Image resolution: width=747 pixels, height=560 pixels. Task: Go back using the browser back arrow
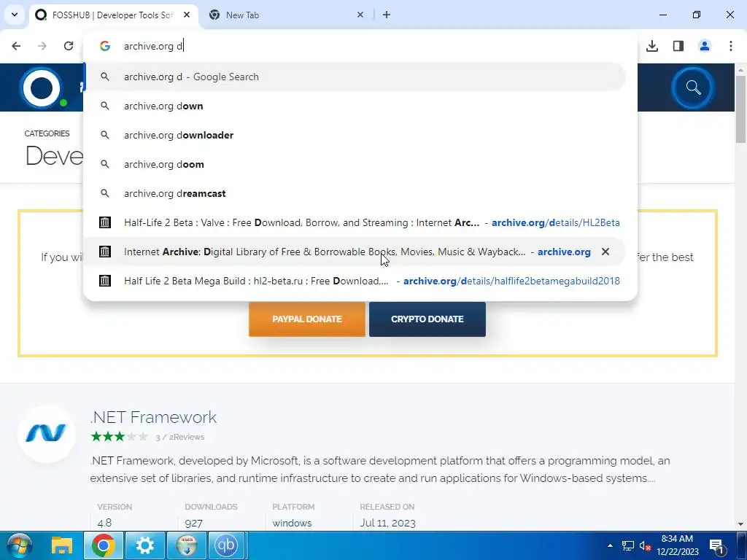click(x=16, y=46)
